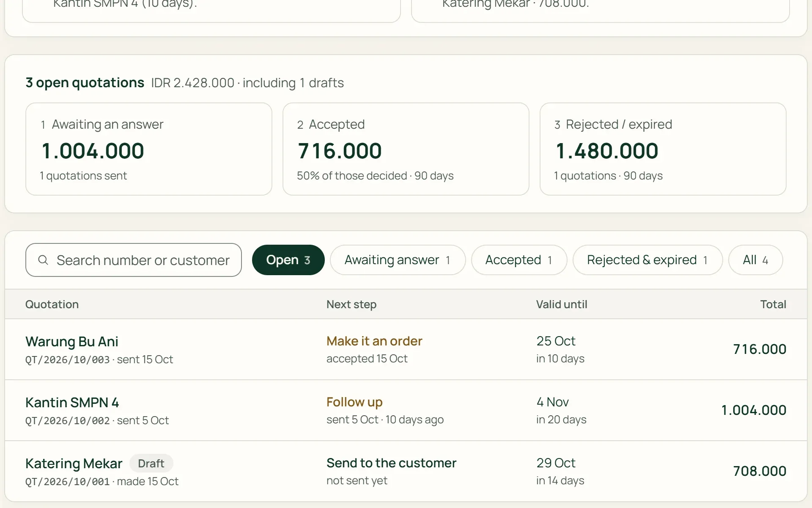Click the search magnifier icon
This screenshot has width=812, height=508.
(43, 260)
